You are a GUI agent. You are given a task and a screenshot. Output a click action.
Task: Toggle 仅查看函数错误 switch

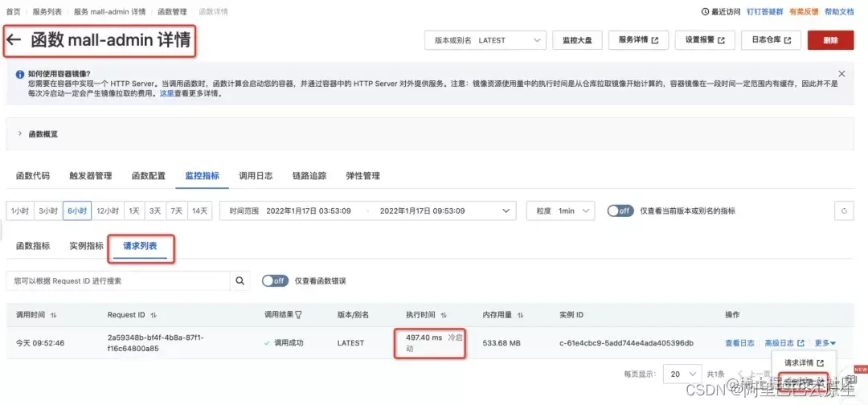pyautogui.click(x=275, y=281)
